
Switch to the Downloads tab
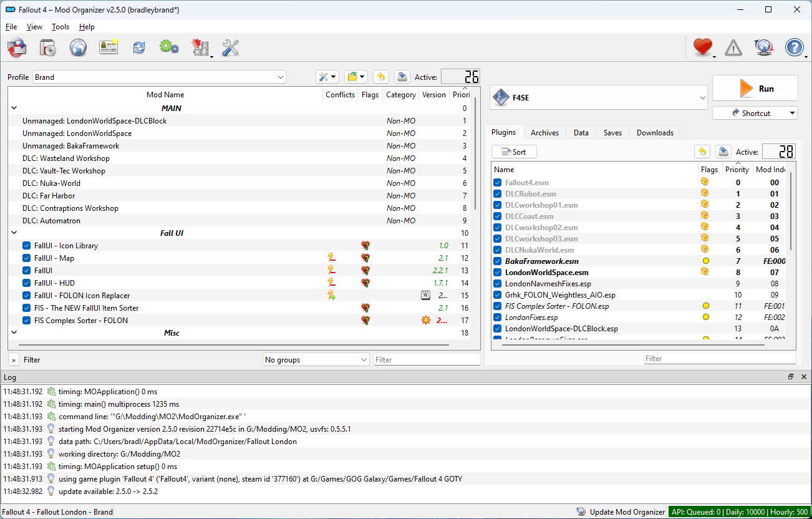click(655, 133)
